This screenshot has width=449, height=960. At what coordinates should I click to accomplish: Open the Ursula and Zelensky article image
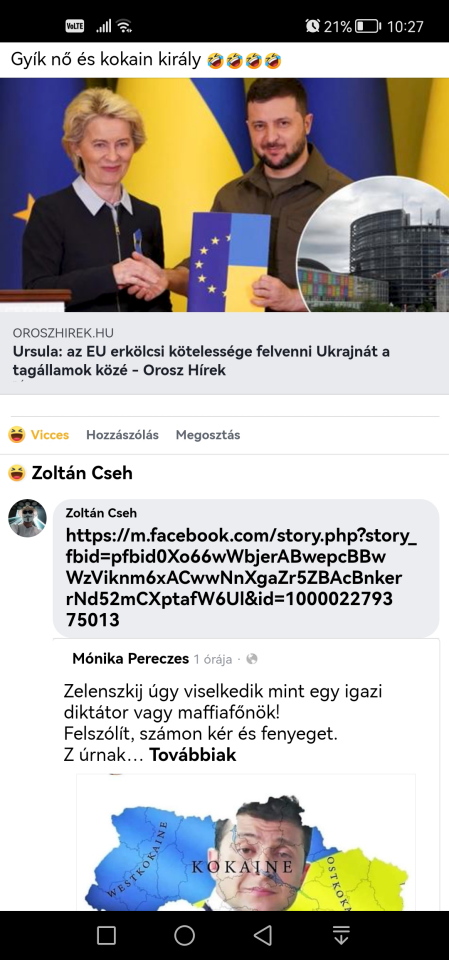(224, 195)
